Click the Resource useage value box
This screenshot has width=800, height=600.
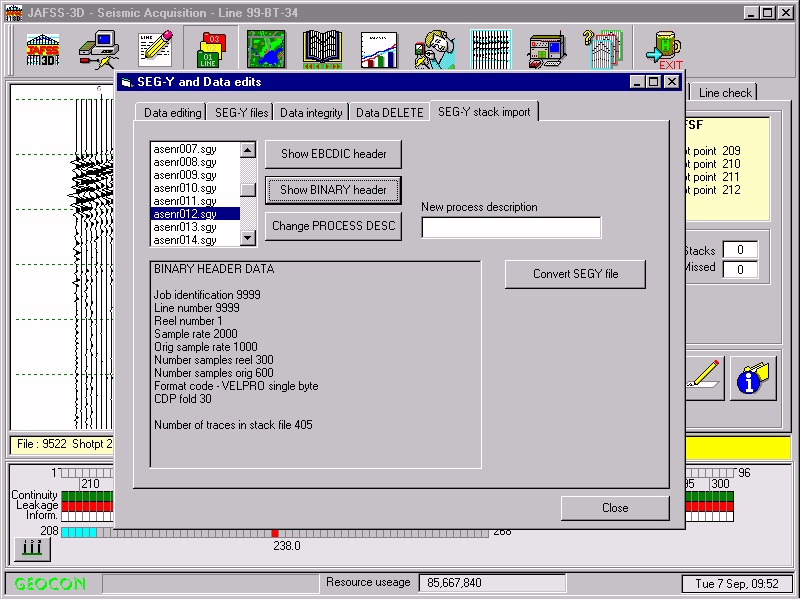[492, 583]
